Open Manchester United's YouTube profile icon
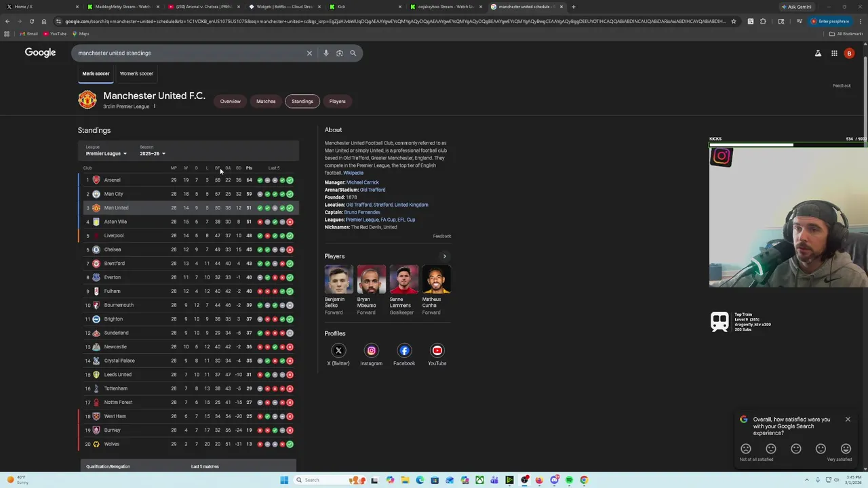The width and height of the screenshot is (868, 488). point(437,350)
